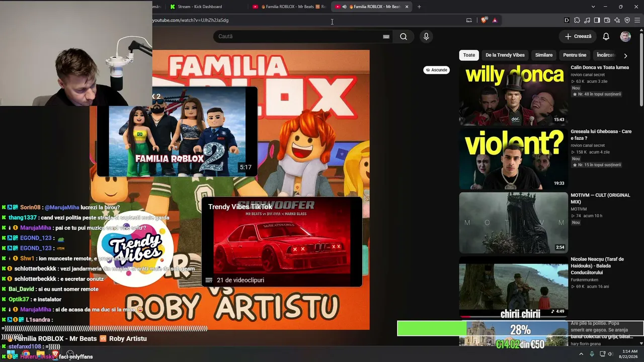Open the volume icon in system tray

click(x=610, y=354)
